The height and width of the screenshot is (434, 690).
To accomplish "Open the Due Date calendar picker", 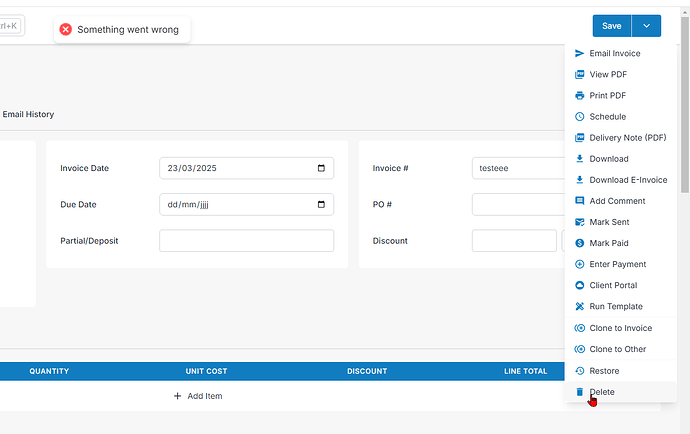I will click(321, 204).
